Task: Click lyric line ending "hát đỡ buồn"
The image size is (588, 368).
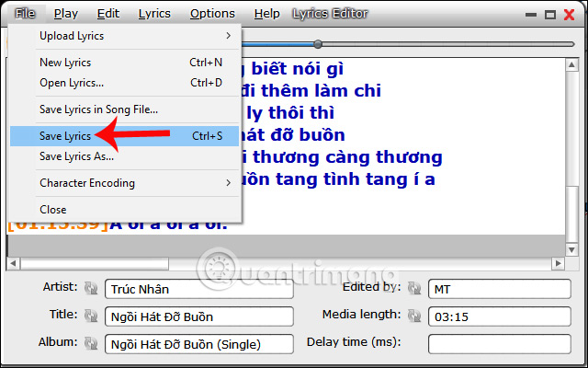Action: [293, 135]
